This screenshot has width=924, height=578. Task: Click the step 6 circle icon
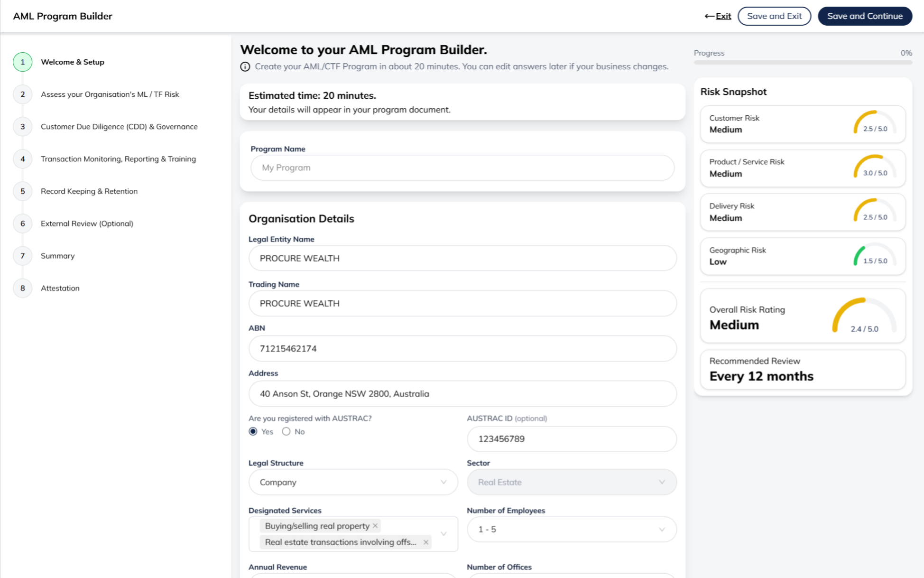point(22,224)
